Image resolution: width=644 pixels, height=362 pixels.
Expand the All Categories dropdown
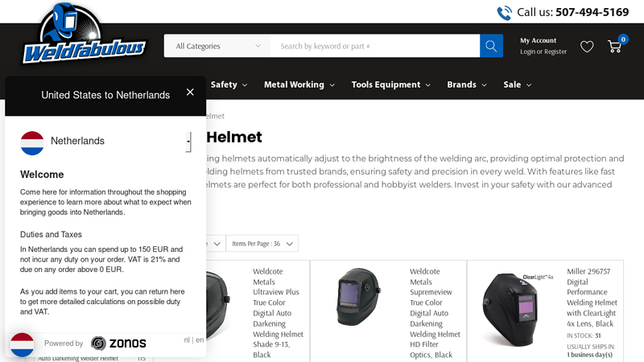(x=217, y=46)
